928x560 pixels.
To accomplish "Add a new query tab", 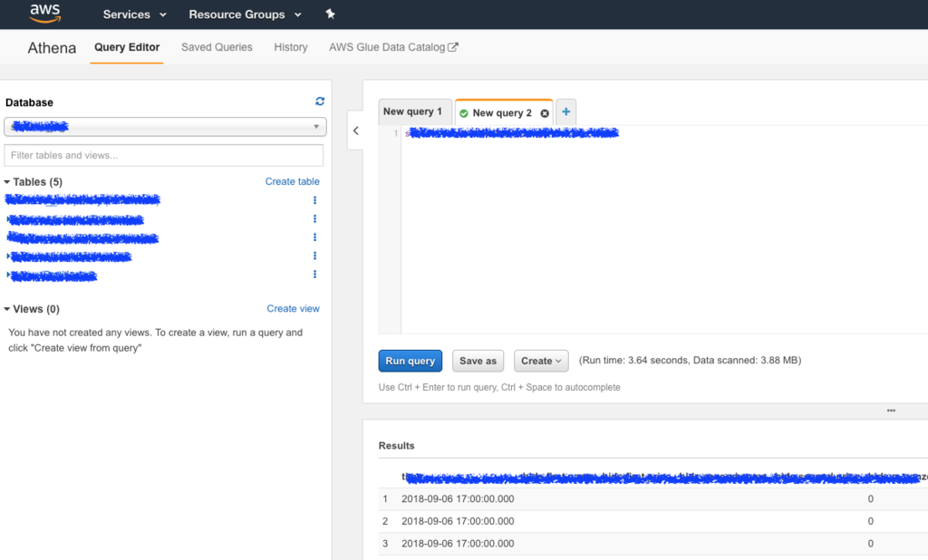I will (x=565, y=111).
